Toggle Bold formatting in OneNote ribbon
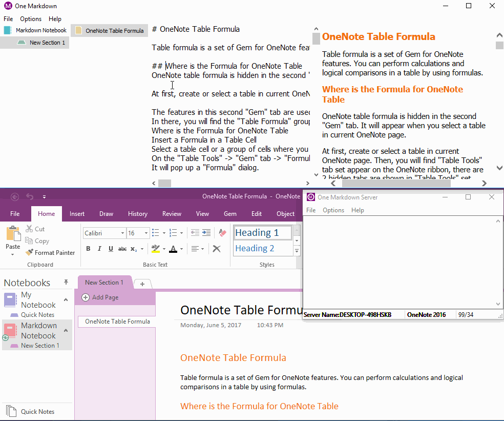This screenshot has width=504, height=421. 88,249
